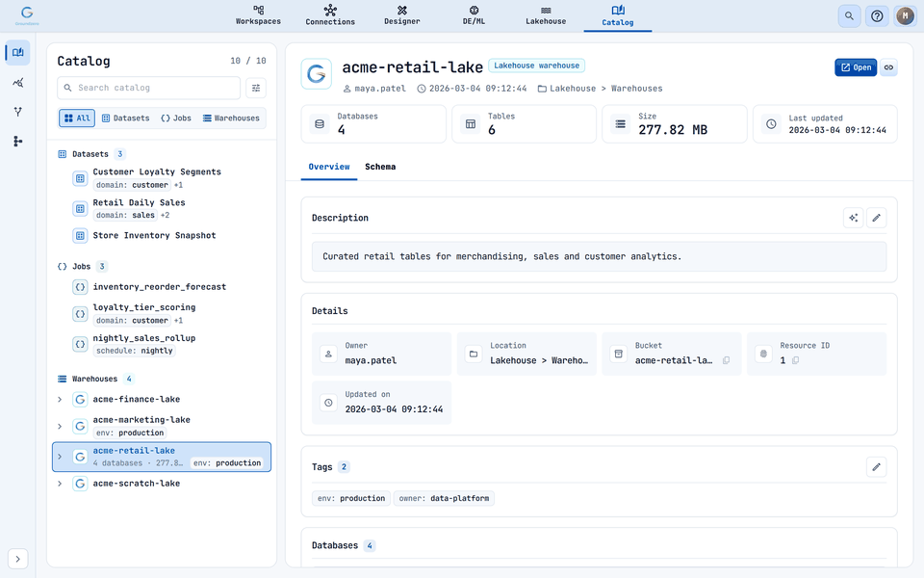Expand acme-scratch-lake warehouse
924x578 pixels.
pos(60,484)
